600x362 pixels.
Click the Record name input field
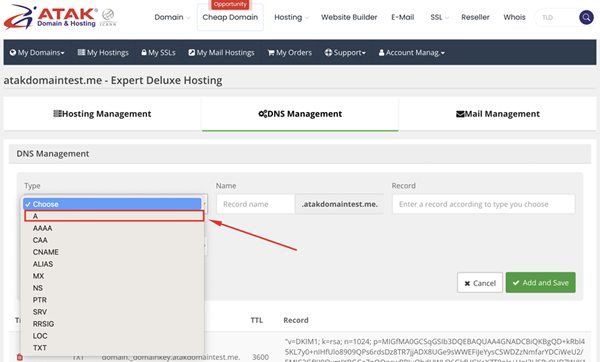[256, 204]
